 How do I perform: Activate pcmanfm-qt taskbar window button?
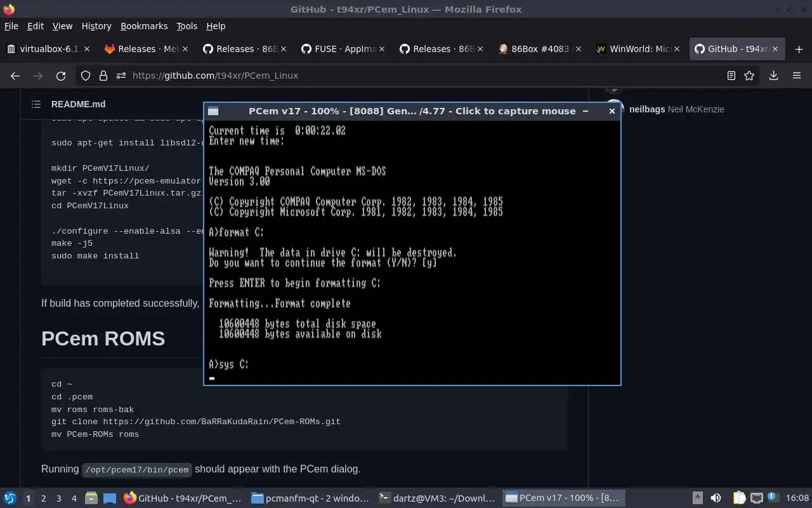click(310, 498)
